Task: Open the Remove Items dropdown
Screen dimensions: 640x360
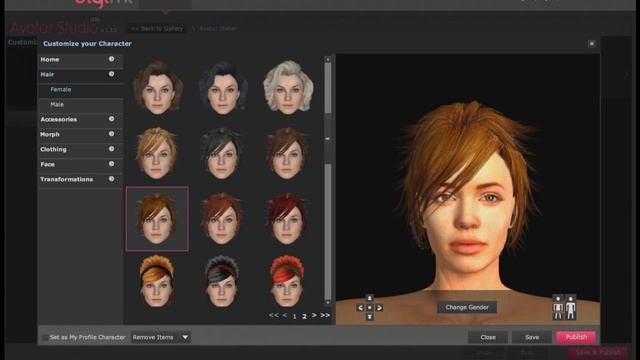Action: [160, 338]
